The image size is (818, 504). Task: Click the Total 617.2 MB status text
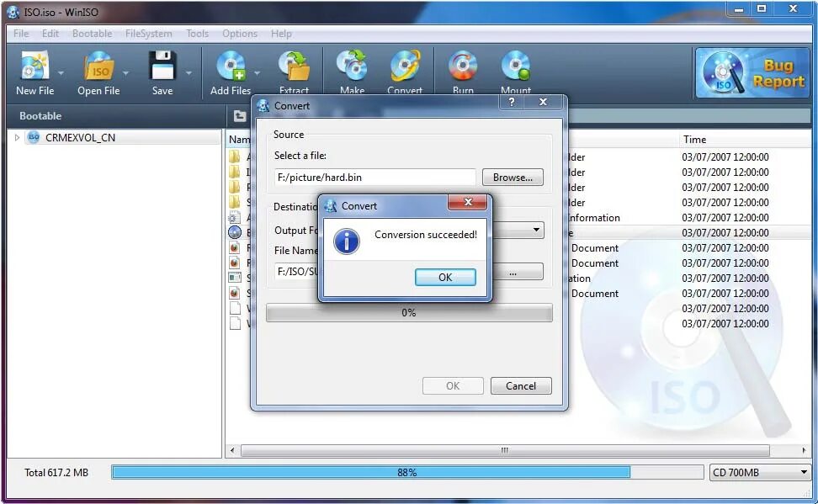[56, 473]
